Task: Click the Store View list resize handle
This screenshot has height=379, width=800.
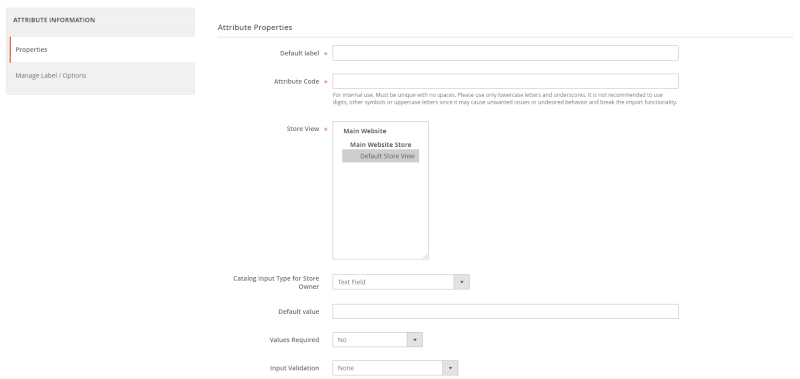Action: pyautogui.click(x=425, y=256)
